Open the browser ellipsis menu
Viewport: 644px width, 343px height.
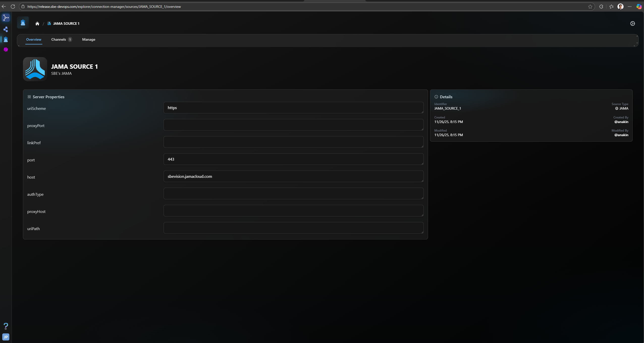(x=630, y=7)
